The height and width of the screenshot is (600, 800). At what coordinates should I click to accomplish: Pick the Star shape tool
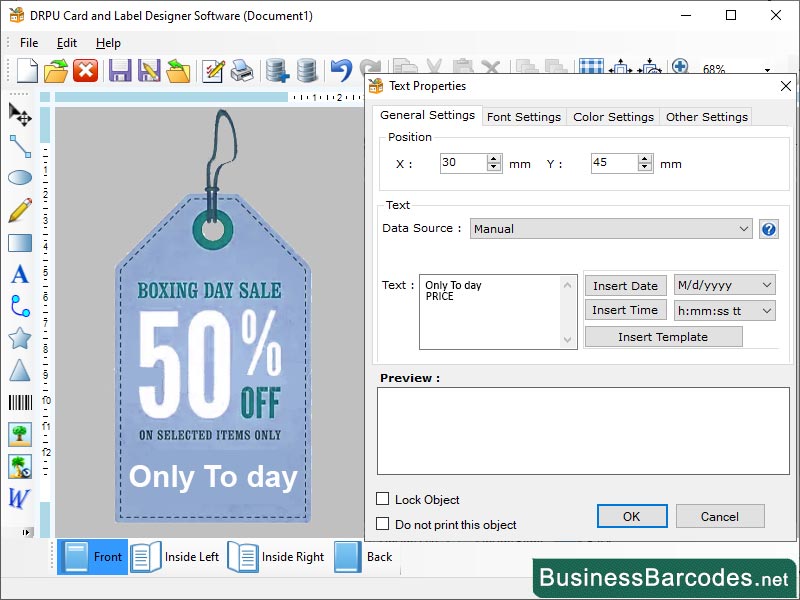tap(20, 338)
